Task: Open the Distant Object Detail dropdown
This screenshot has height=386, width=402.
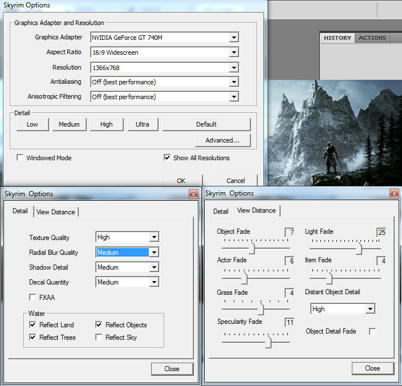Action: pos(342,309)
